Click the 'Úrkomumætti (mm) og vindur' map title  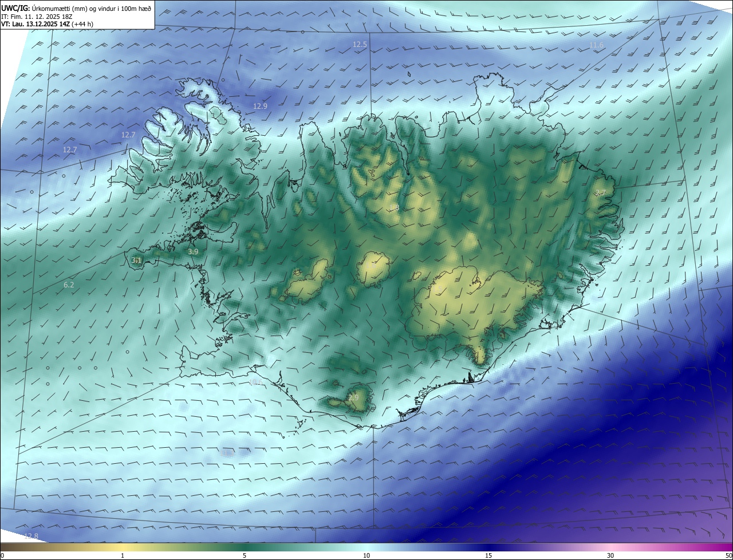tap(76, 9)
